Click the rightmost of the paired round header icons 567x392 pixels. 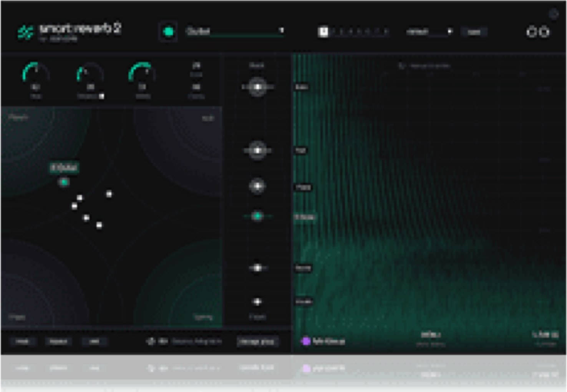click(544, 32)
